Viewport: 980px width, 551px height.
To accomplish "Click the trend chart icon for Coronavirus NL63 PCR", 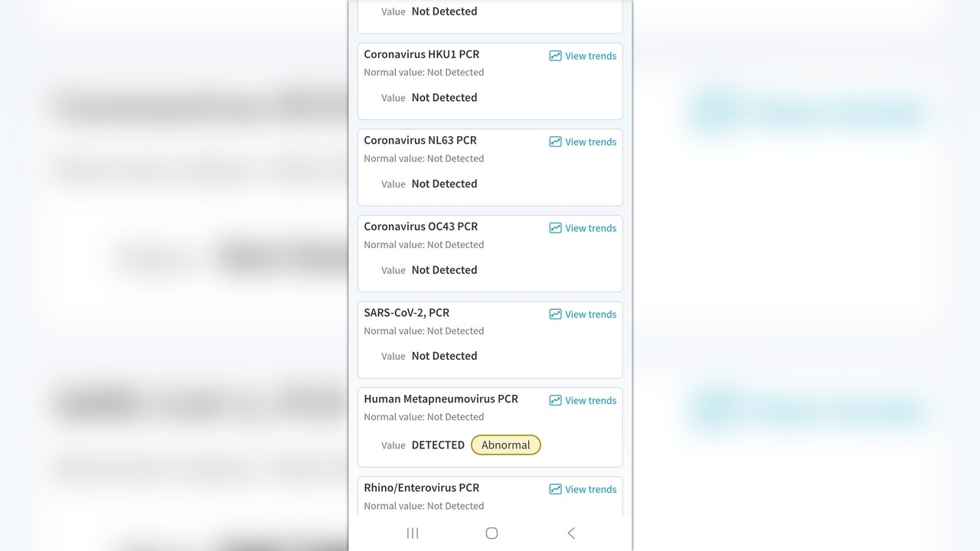I will (x=555, y=142).
